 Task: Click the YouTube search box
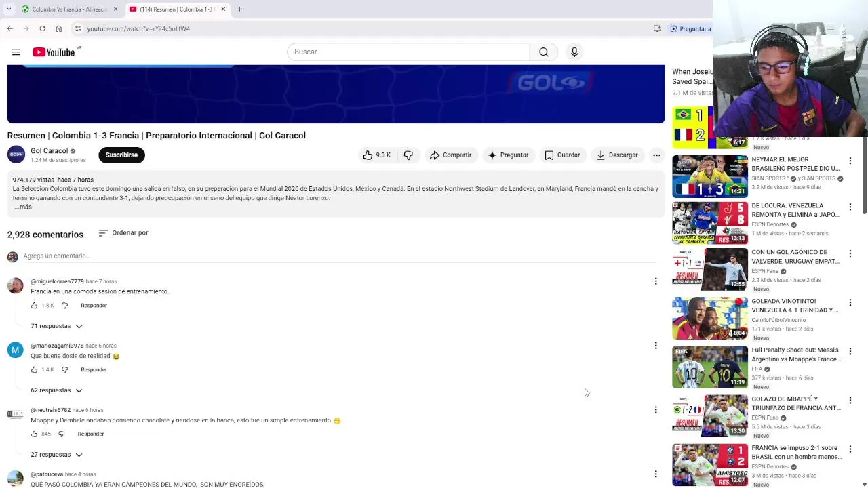(408, 52)
